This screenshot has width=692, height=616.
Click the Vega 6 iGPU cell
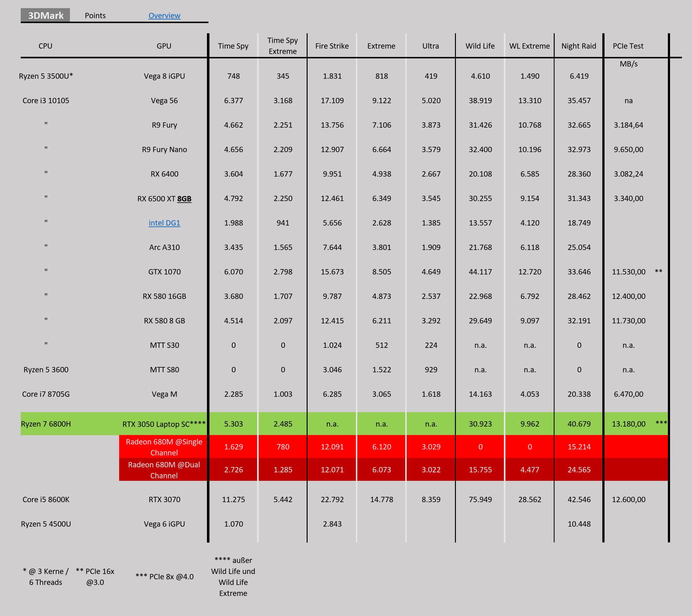point(164,524)
